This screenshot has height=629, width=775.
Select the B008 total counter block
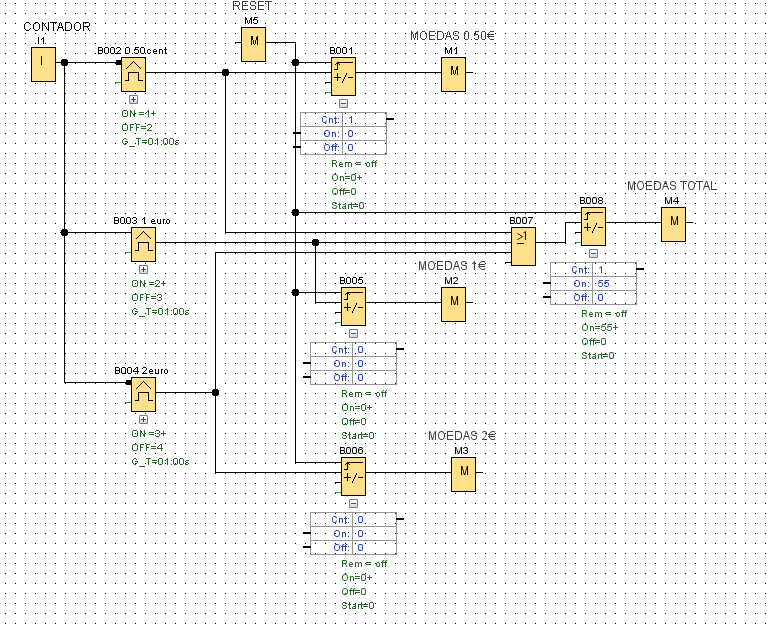click(594, 227)
